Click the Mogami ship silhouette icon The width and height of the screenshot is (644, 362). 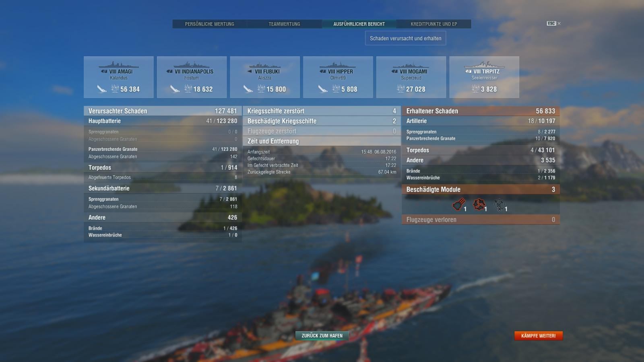[411, 65]
